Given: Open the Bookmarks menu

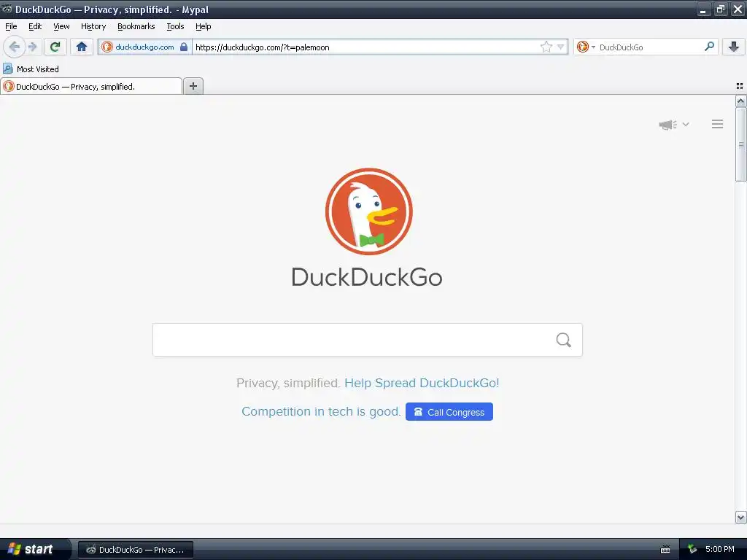Looking at the screenshot, I should [136, 26].
